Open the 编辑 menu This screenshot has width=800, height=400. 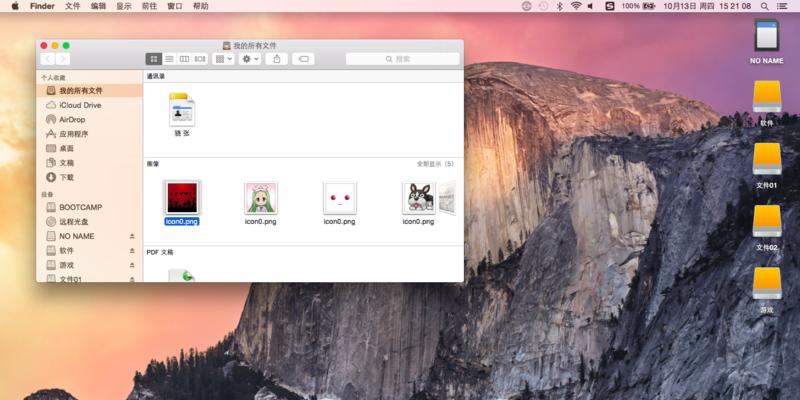pos(98,6)
